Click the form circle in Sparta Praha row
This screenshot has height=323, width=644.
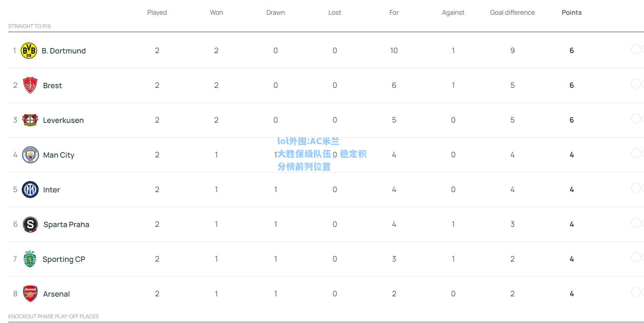[x=636, y=223]
